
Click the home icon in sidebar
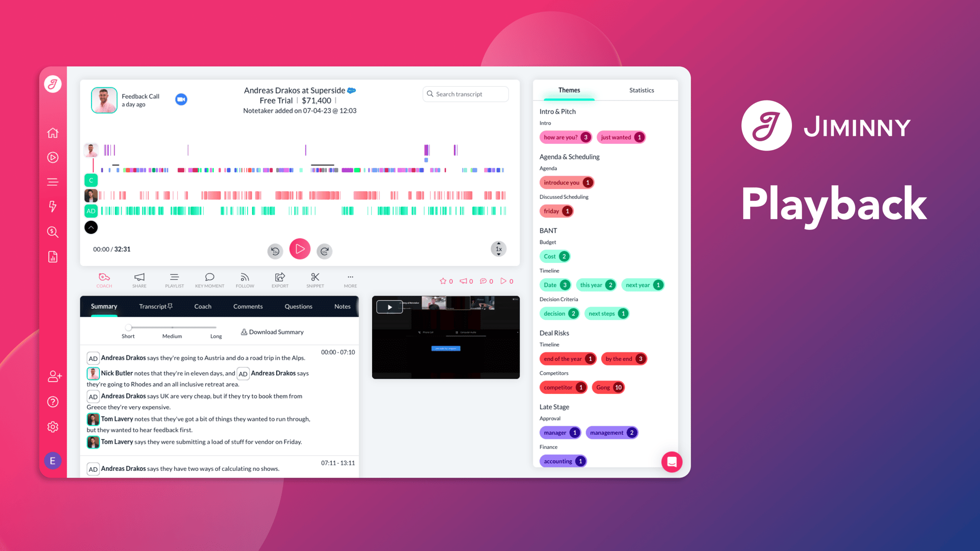pos(54,132)
